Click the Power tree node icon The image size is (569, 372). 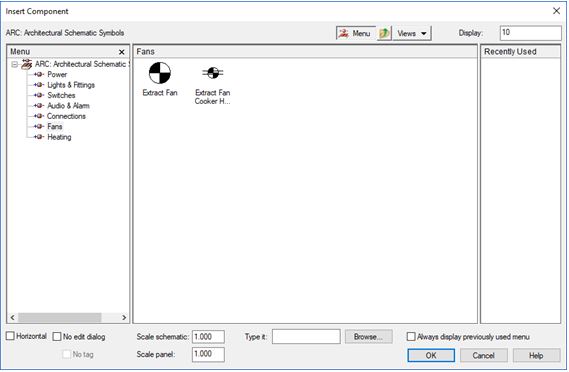39,74
